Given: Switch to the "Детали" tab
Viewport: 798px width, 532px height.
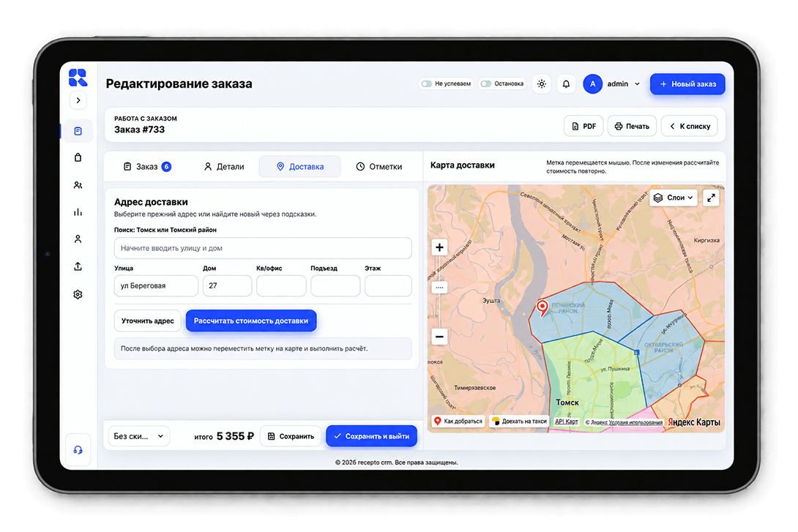Looking at the screenshot, I should pos(224,167).
